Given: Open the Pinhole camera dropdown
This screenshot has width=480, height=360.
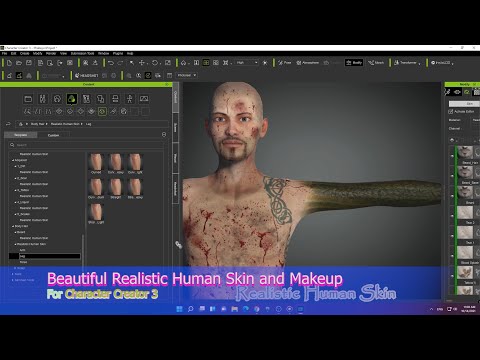Looking at the screenshot, I should [186, 75].
